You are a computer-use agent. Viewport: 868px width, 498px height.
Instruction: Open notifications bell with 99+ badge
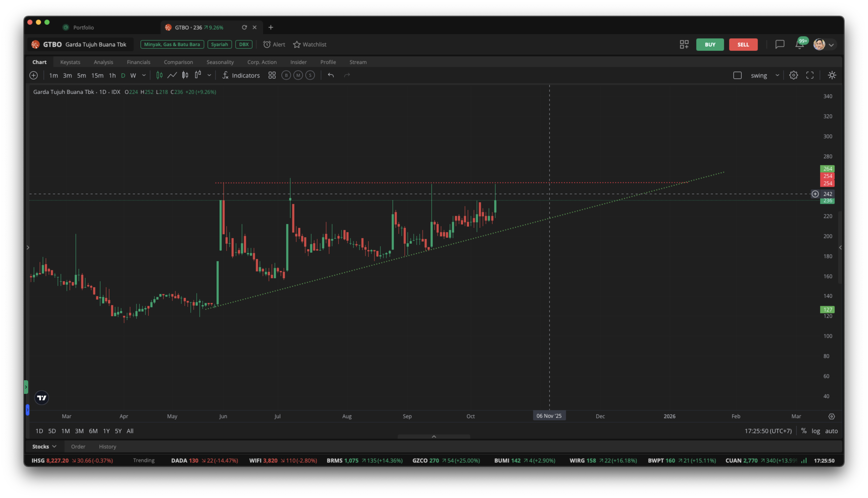tap(799, 44)
